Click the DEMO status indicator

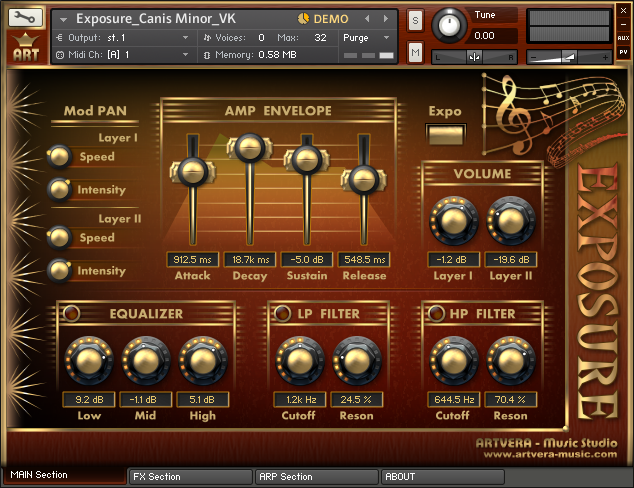[323, 19]
